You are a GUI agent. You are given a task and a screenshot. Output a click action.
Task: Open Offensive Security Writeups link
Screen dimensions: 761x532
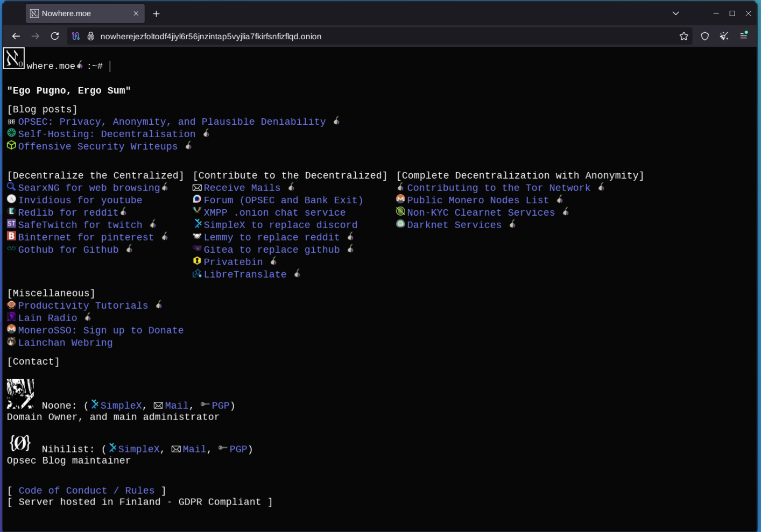tap(97, 147)
